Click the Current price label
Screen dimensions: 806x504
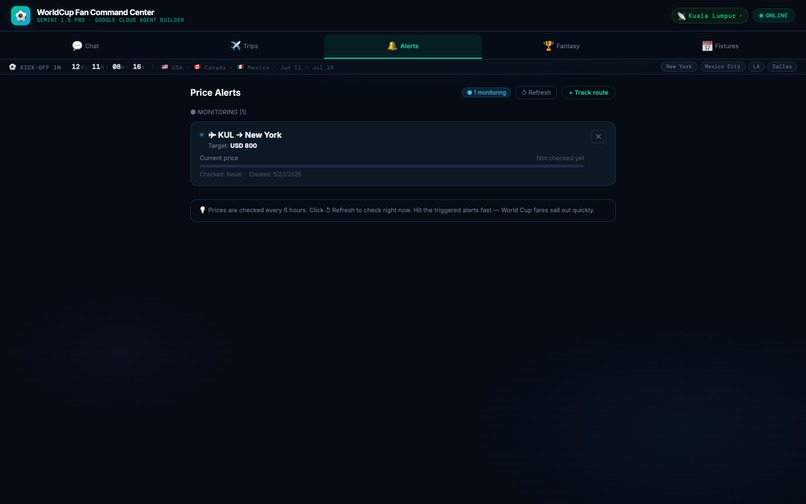pyautogui.click(x=219, y=158)
